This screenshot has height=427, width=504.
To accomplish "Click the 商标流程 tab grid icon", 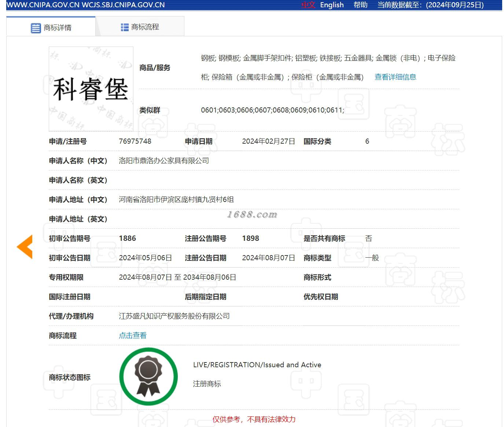I will coord(125,27).
